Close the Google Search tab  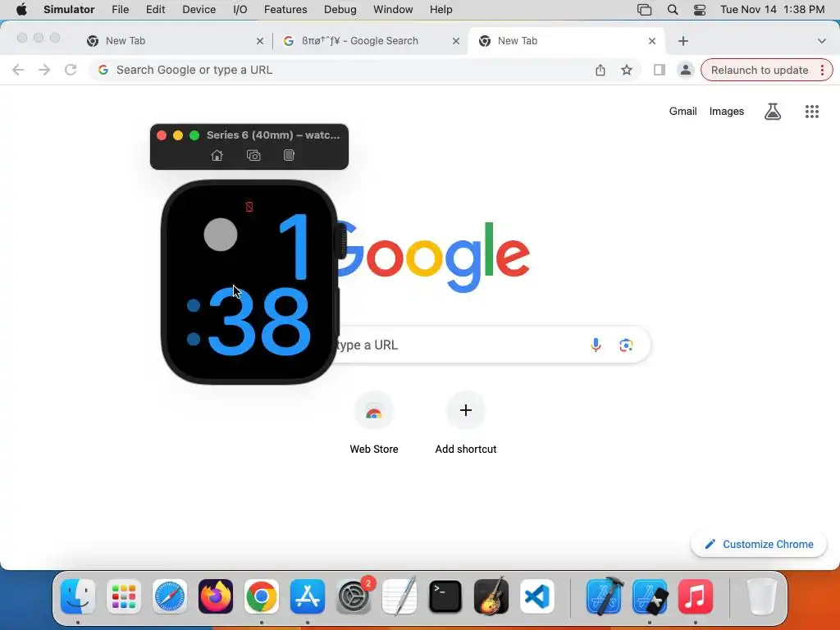coord(456,41)
